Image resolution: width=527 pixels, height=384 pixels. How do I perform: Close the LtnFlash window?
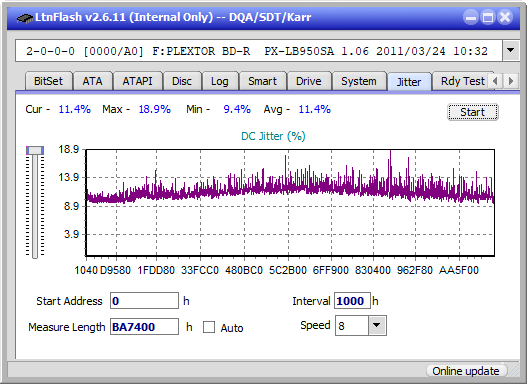(505, 17)
